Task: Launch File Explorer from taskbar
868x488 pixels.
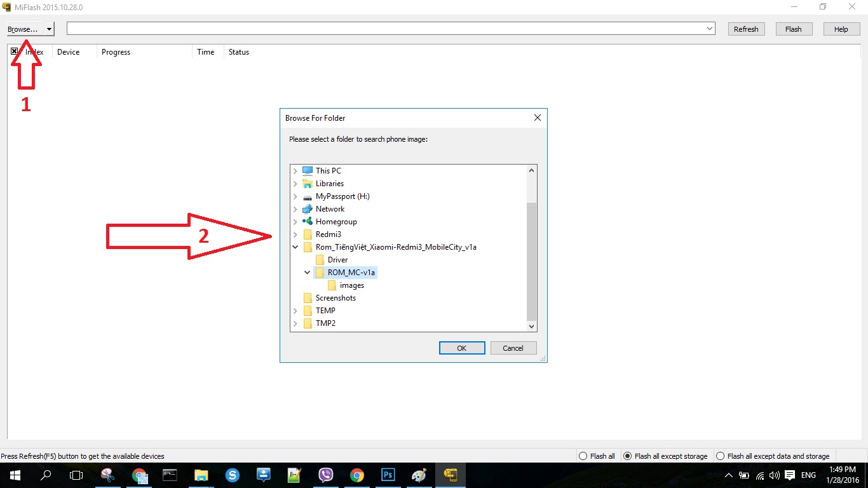Action: 201,475
